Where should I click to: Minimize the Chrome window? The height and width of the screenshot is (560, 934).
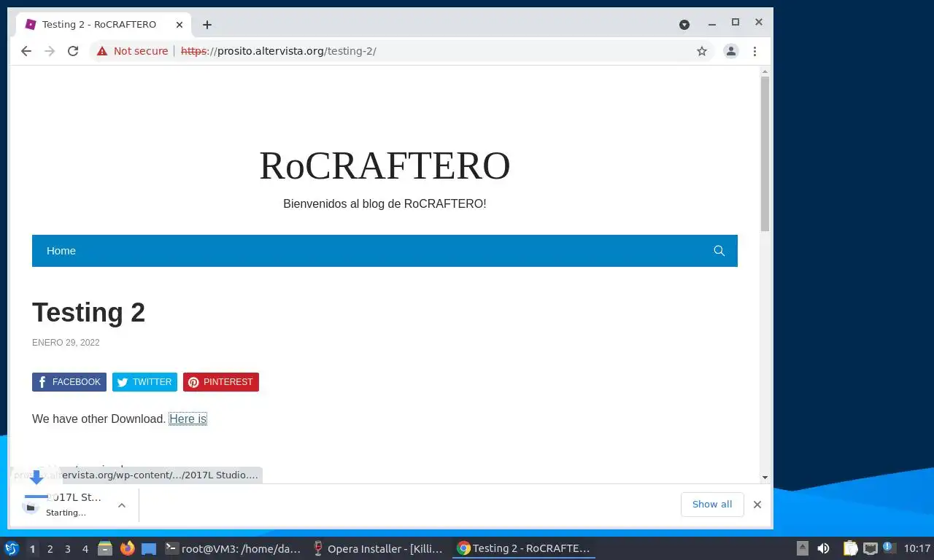pos(712,23)
